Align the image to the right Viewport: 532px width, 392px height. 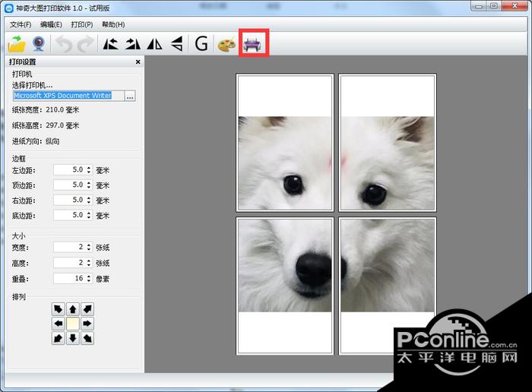click(87, 324)
